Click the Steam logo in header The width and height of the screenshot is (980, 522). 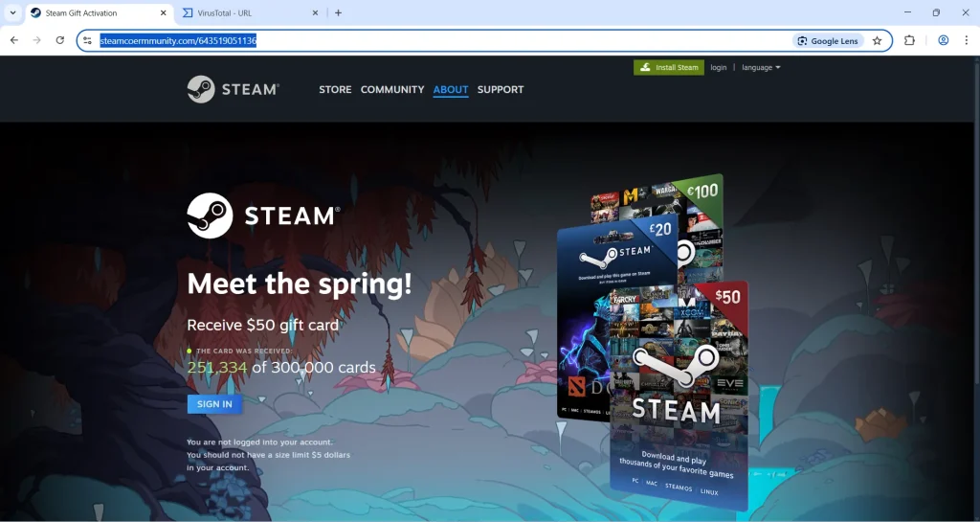tap(234, 89)
